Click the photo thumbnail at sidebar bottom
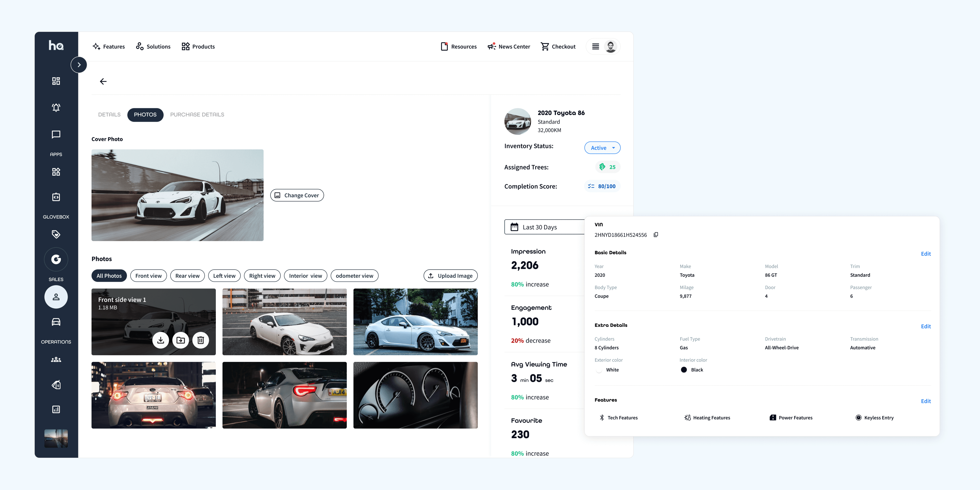 [56, 439]
